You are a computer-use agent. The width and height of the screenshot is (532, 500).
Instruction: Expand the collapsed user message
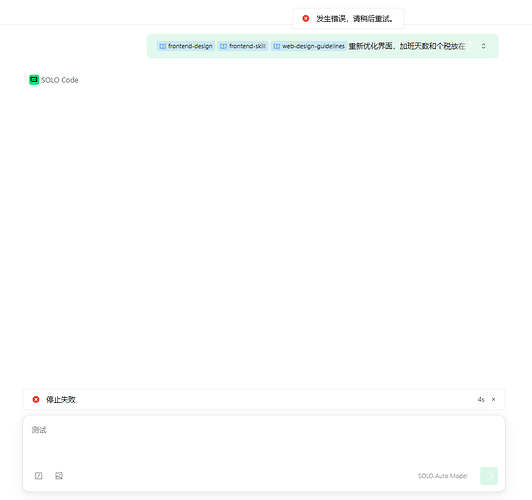coord(483,46)
